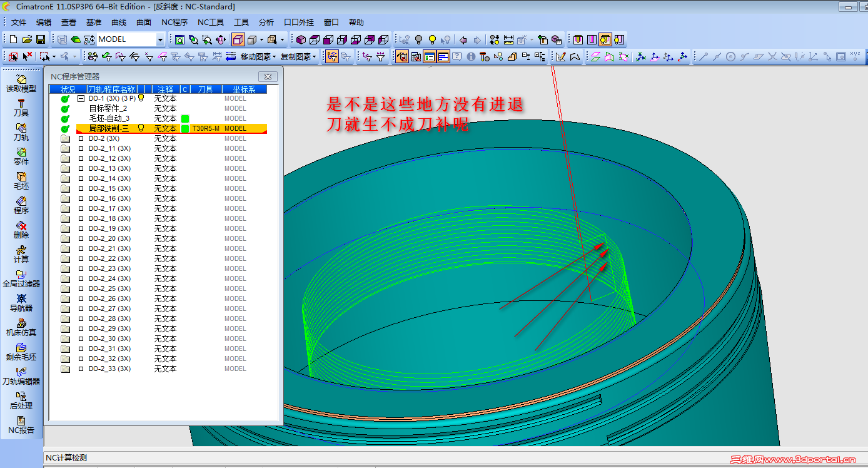Open 读取模型 (read model) in sidebar
This screenshot has height=468, width=868.
[x=21, y=83]
